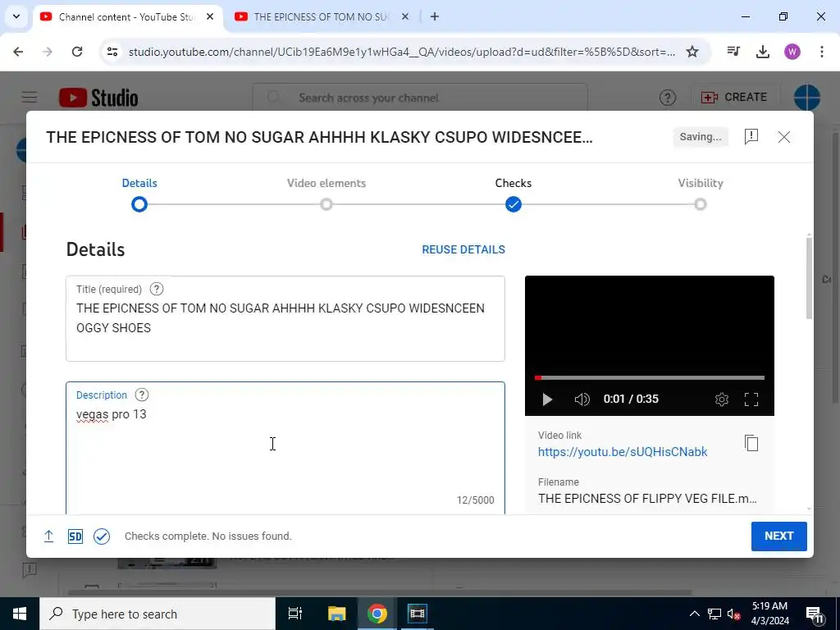Open Task View on taskbar

pyautogui.click(x=295, y=614)
